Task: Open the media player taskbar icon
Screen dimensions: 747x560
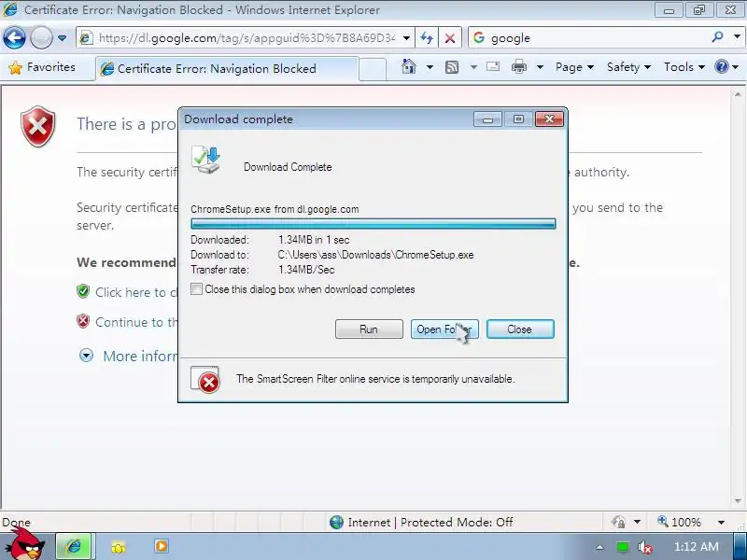Action: pos(161,546)
